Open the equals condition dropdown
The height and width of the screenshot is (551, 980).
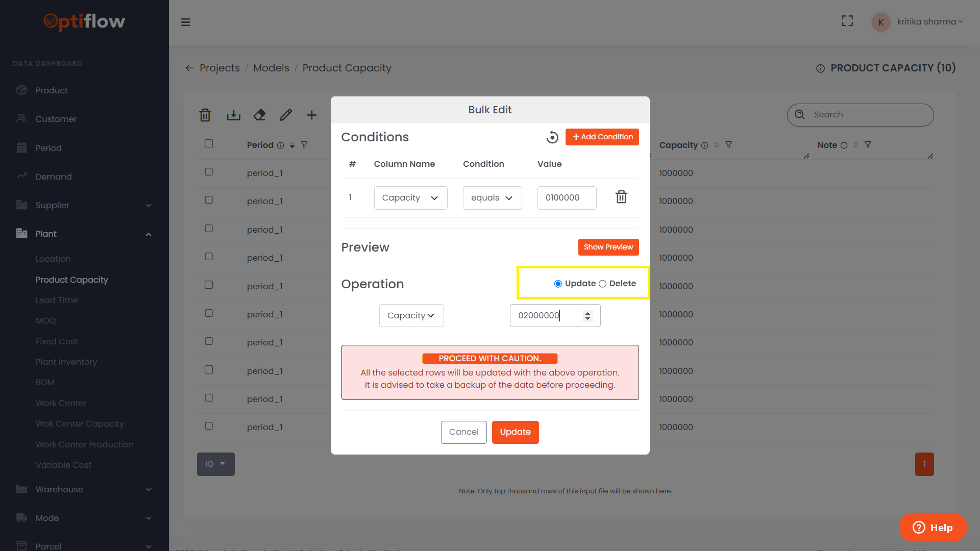point(492,198)
